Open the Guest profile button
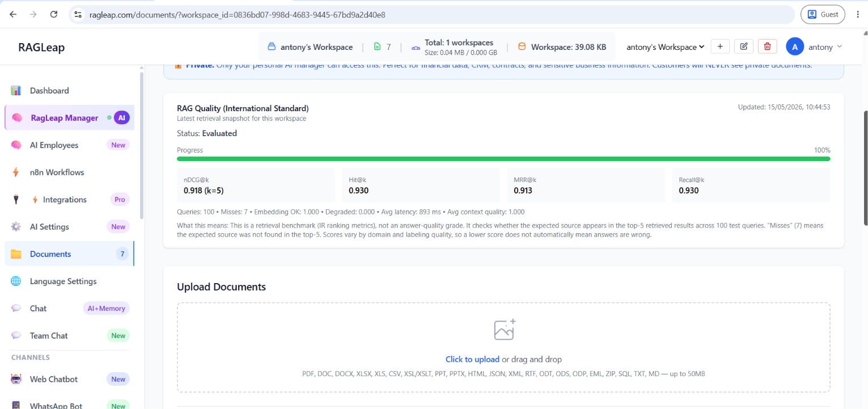The image size is (868, 409). pos(823,14)
